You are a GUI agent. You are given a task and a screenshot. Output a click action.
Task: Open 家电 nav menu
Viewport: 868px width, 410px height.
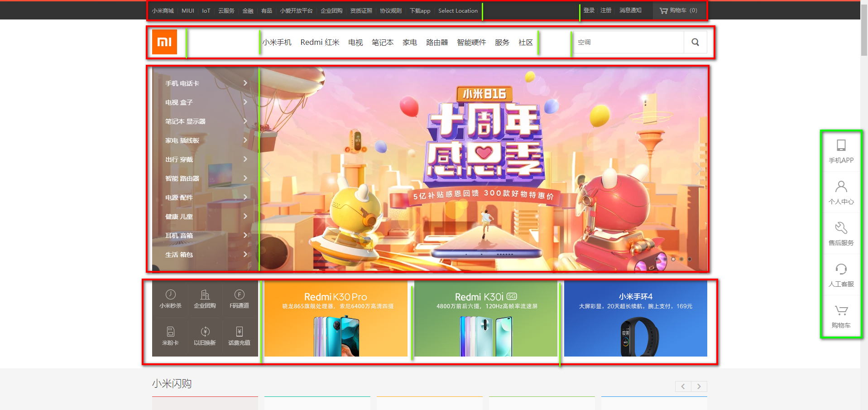(x=410, y=42)
